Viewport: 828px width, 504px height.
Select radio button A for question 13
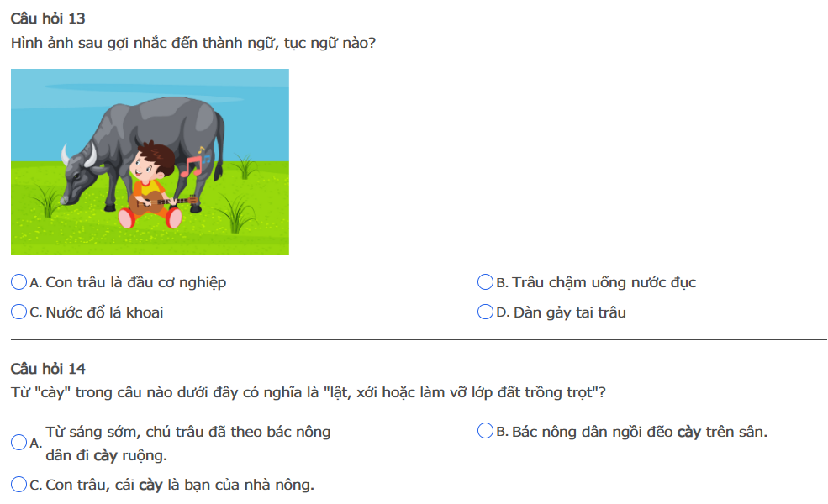18,283
